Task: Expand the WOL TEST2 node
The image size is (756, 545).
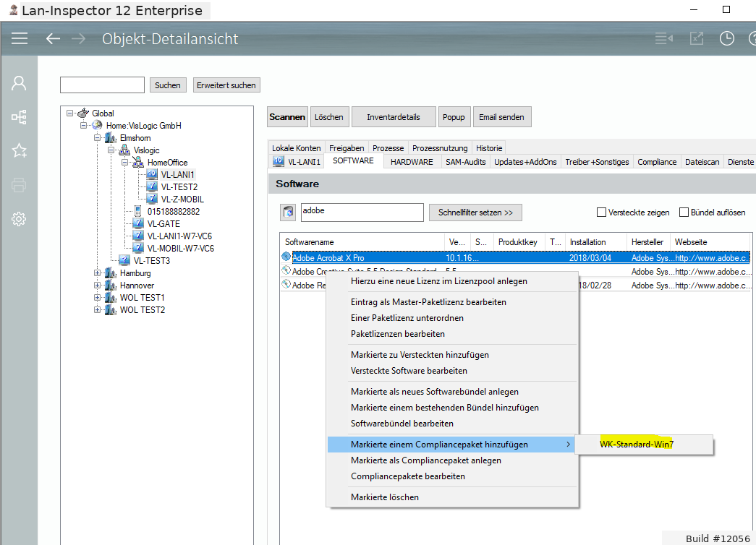Action: tap(98, 310)
